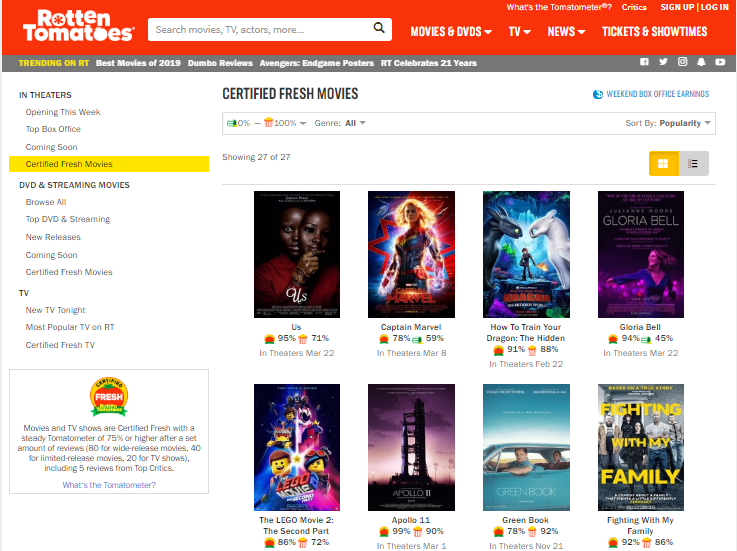The image size is (737, 551).
Task: Click the popcorn audience icon under Us
Action: pos(303,338)
